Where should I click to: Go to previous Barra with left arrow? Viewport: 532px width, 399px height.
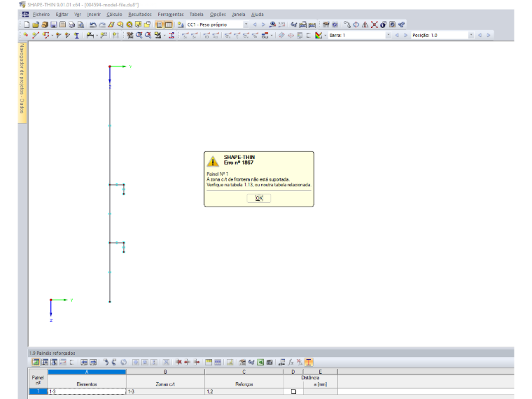[397, 35]
